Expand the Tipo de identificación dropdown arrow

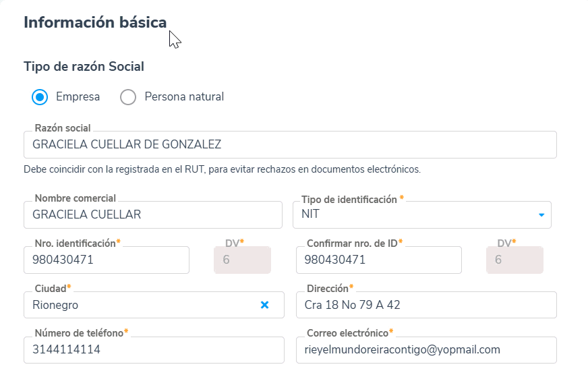pos(541,215)
